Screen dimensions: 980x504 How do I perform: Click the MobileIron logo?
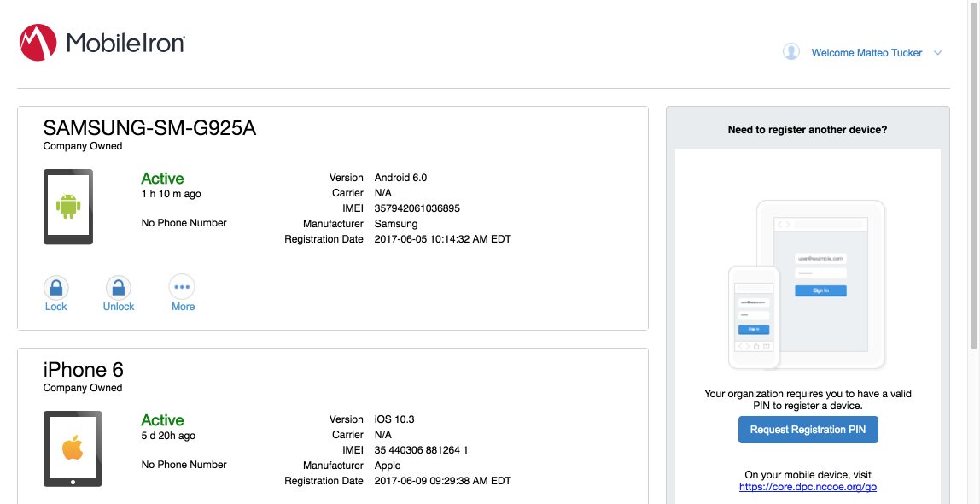(x=102, y=43)
